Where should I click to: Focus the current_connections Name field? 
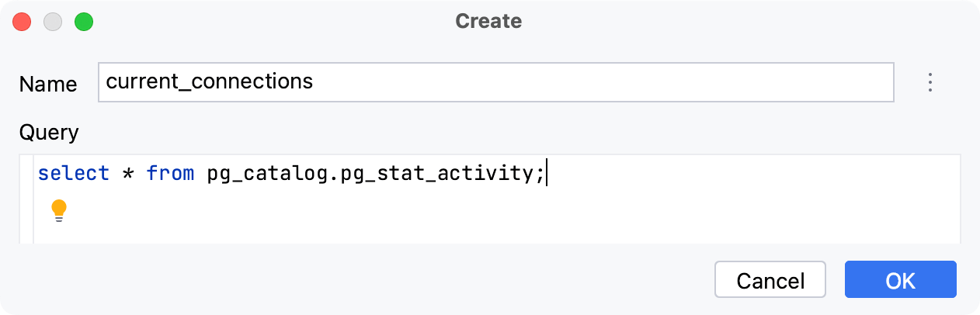click(x=496, y=82)
